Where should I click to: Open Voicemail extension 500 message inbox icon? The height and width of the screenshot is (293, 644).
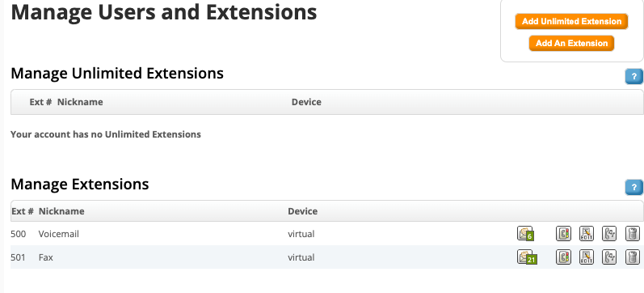525,233
